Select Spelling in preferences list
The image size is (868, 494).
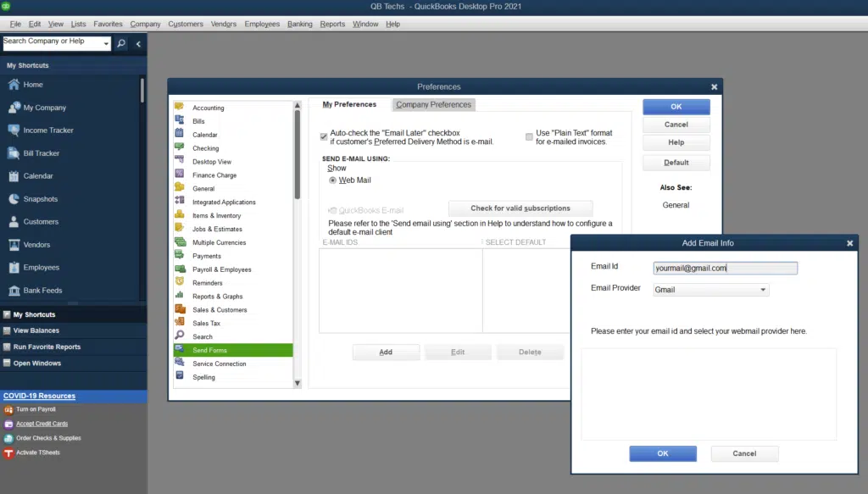(x=203, y=377)
